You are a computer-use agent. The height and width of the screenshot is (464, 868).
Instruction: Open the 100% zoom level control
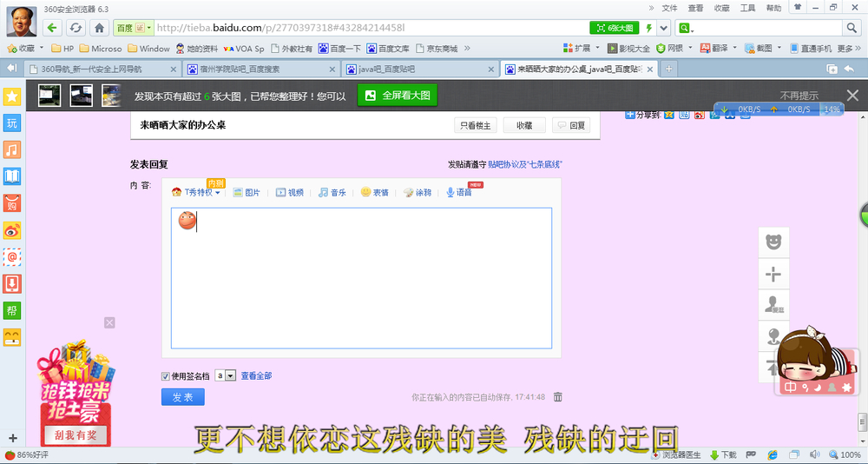(845, 454)
